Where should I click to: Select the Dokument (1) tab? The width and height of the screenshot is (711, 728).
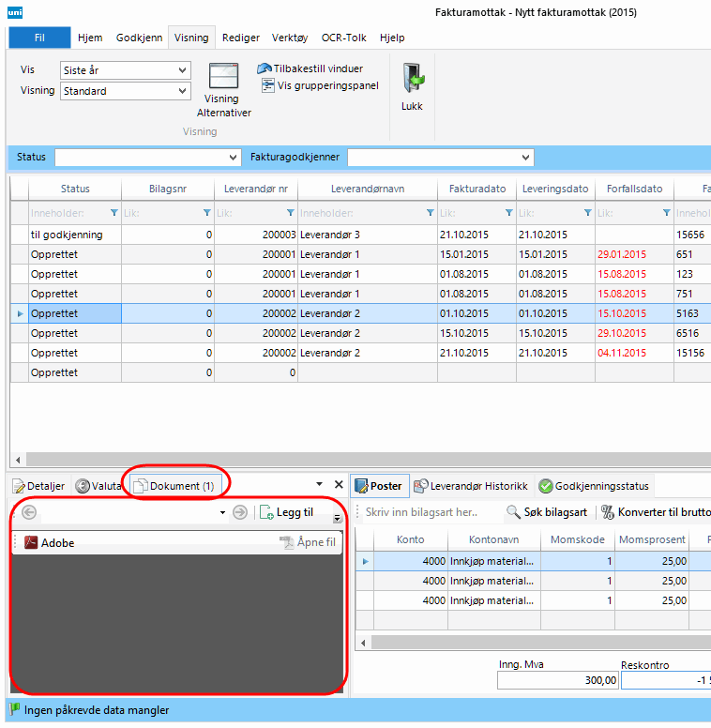click(174, 486)
